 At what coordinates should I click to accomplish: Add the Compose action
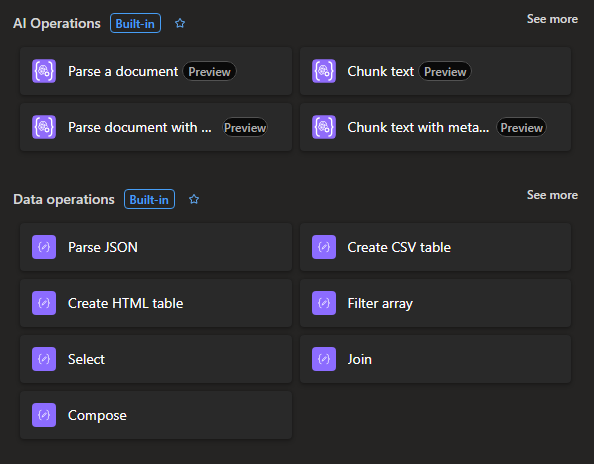[156, 415]
